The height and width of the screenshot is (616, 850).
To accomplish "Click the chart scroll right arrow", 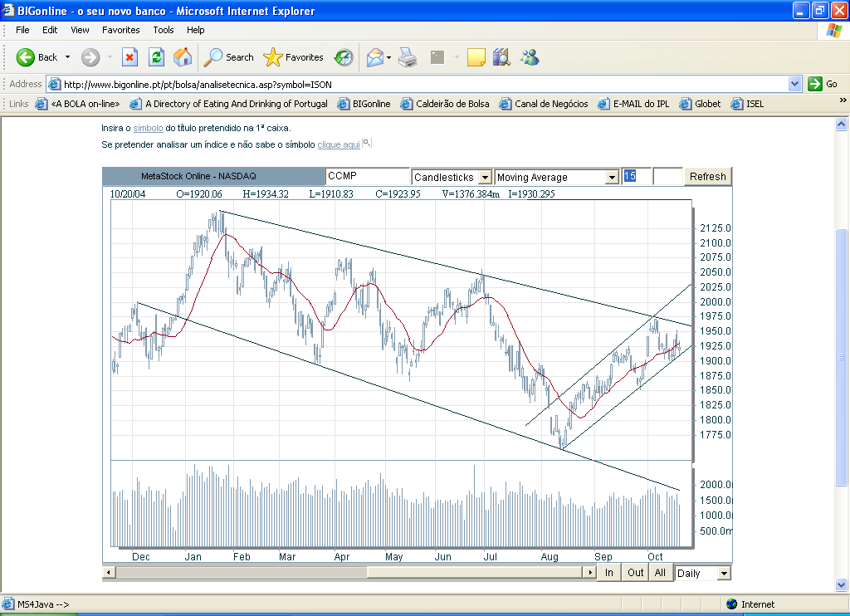I will [x=589, y=572].
